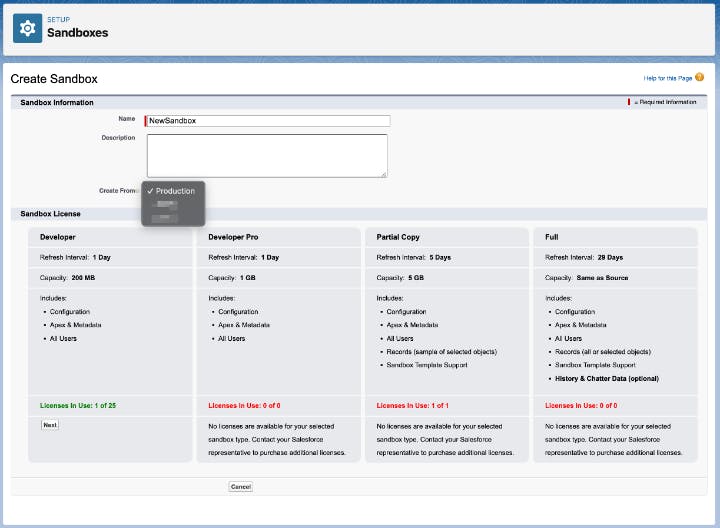Click 'Same as Source' capacity text
Image resolution: width=720 pixels, height=528 pixels.
(x=602, y=278)
